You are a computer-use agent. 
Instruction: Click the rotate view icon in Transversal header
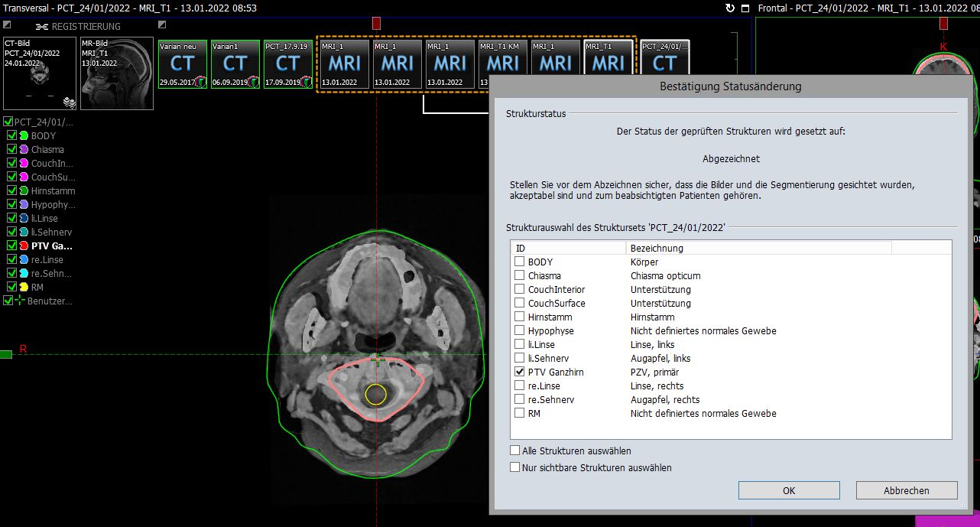(730, 8)
